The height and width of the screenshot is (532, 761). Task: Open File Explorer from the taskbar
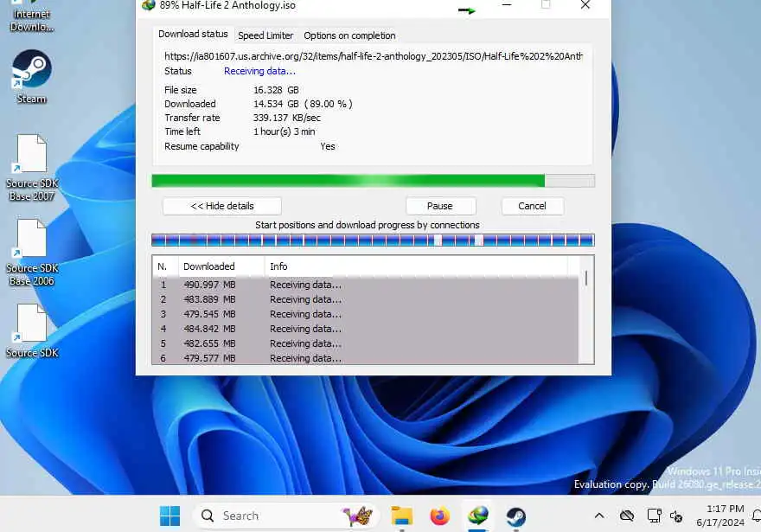[x=402, y=516]
